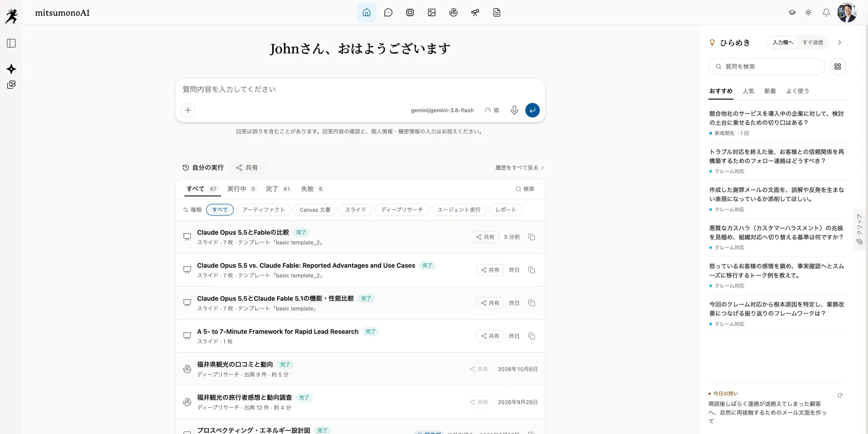Open the deep research target icon

pos(453,13)
